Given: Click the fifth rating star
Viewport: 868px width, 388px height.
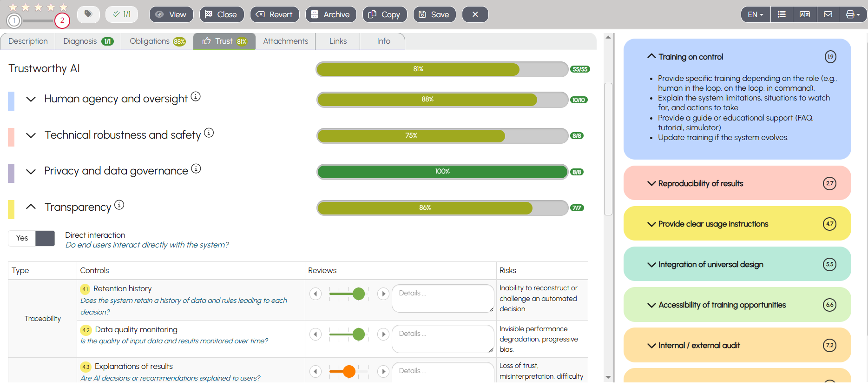Looking at the screenshot, I should coord(64,7).
